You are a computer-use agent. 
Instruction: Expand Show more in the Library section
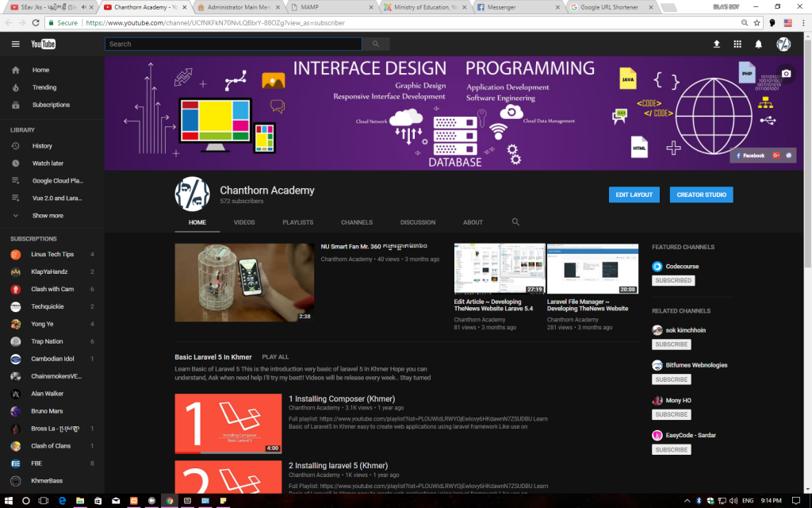[x=48, y=216]
